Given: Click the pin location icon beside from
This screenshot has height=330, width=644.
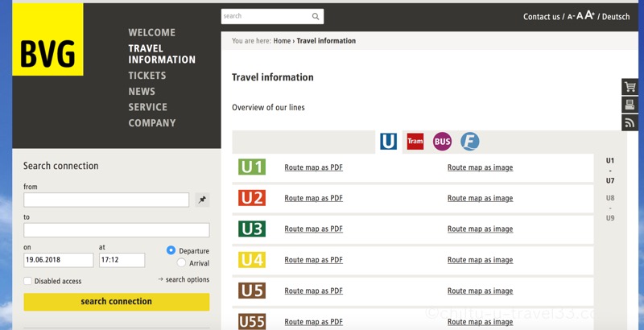Looking at the screenshot, I should [202, 200].
